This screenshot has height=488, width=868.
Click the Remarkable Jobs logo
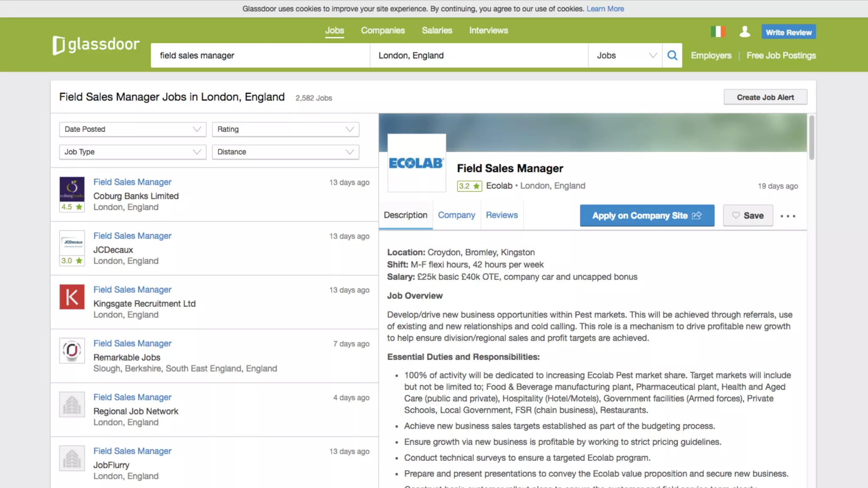(72, 350)
